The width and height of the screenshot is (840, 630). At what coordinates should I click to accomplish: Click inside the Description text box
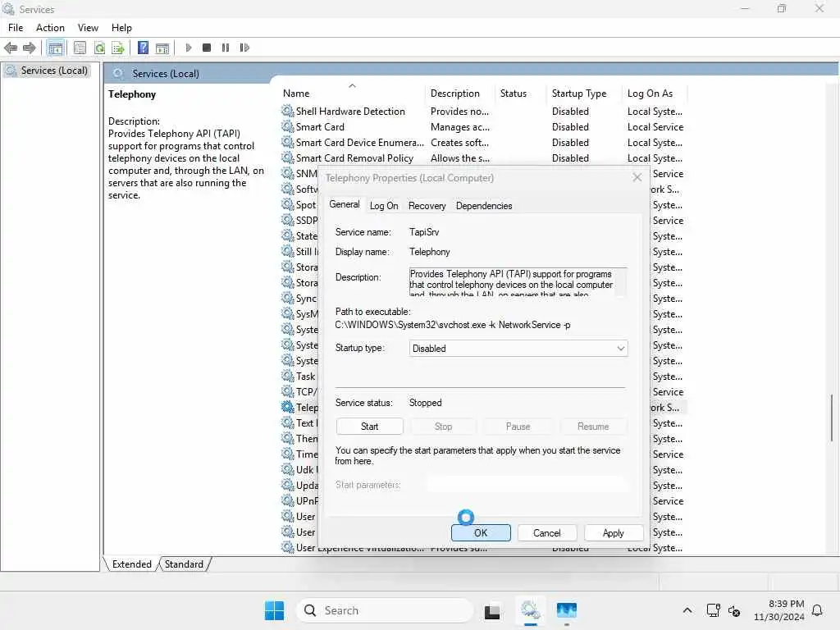518,282
